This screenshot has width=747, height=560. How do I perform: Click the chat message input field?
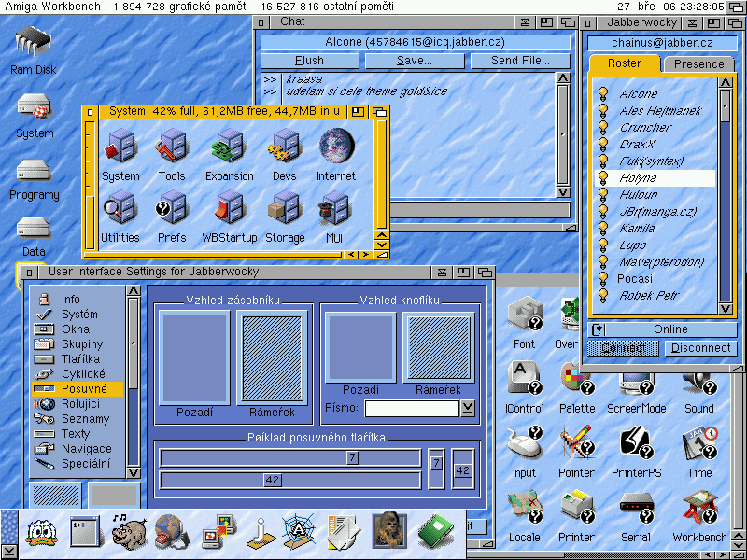pyautogui.click(x=479, y=209)
